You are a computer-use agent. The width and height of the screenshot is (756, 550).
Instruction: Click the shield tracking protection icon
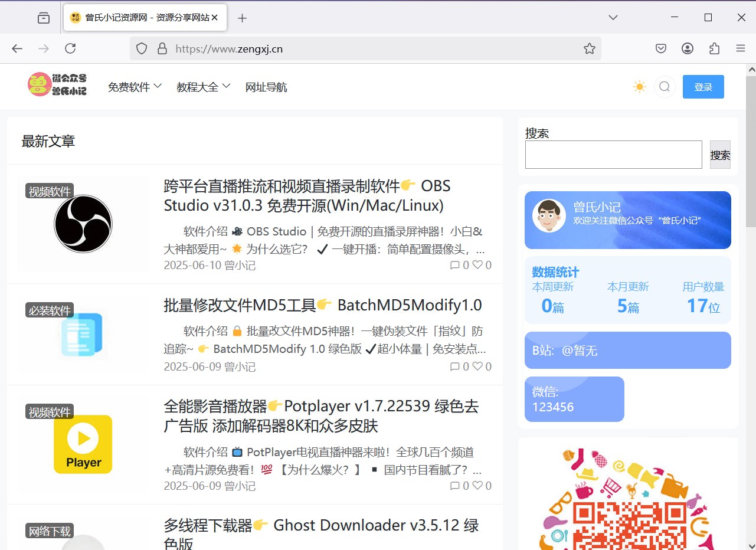pyautogui.click(x=142, y=48)
